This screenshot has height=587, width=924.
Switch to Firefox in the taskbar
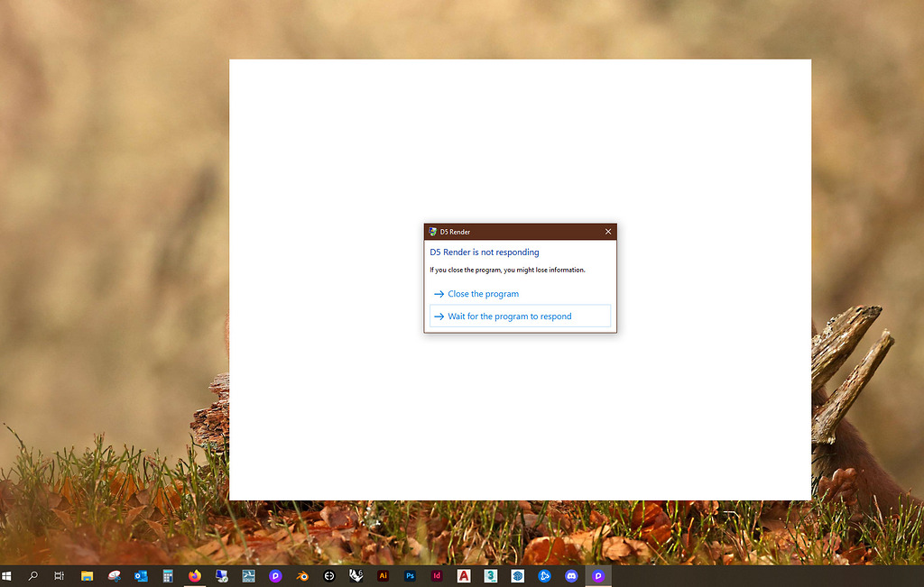195,576
